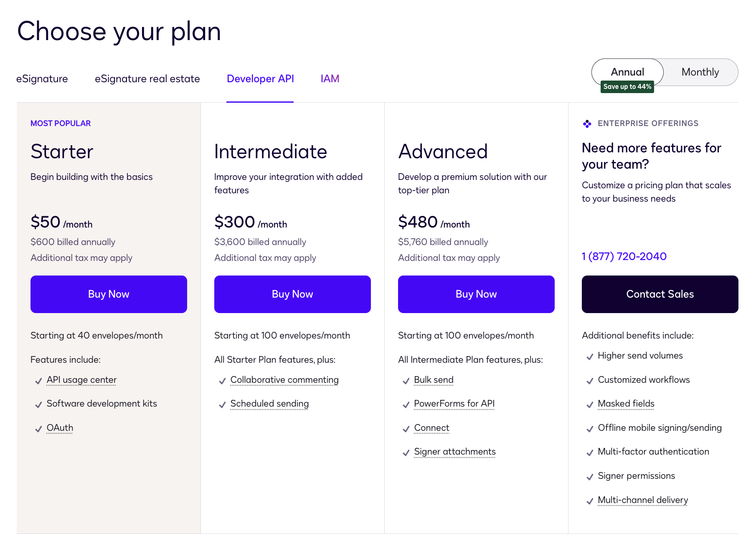The image size is (756, 541).
Task: Click the Save up to 44% badge
Action: [627, 87]
